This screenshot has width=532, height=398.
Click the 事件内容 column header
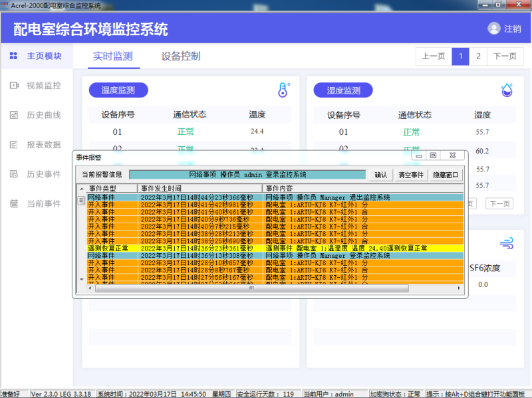point(363,189)
